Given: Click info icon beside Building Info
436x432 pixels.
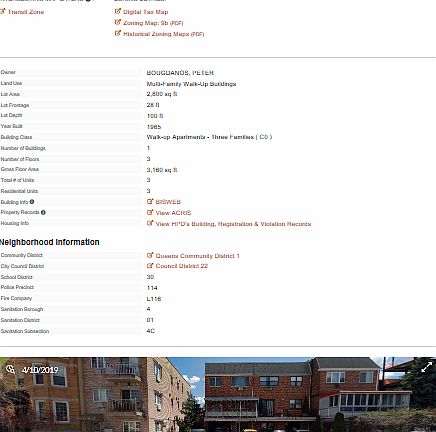Looking at the screenshot, I should 32,202.
